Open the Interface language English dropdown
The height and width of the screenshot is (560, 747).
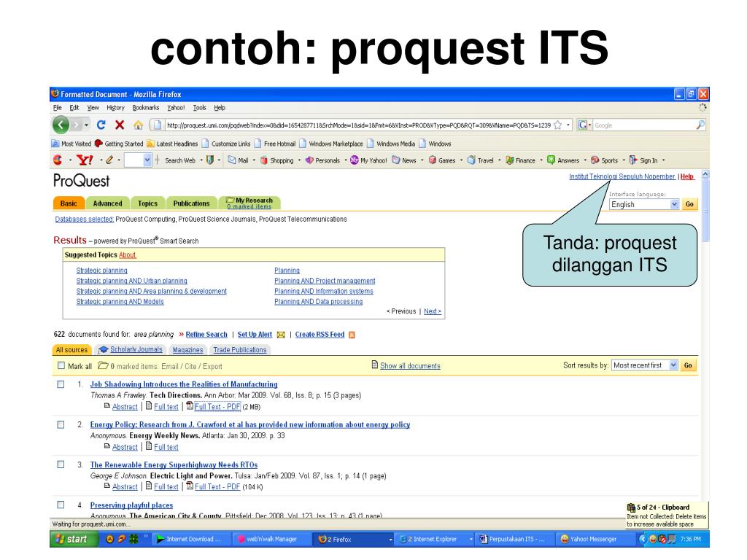click(643, 204)
